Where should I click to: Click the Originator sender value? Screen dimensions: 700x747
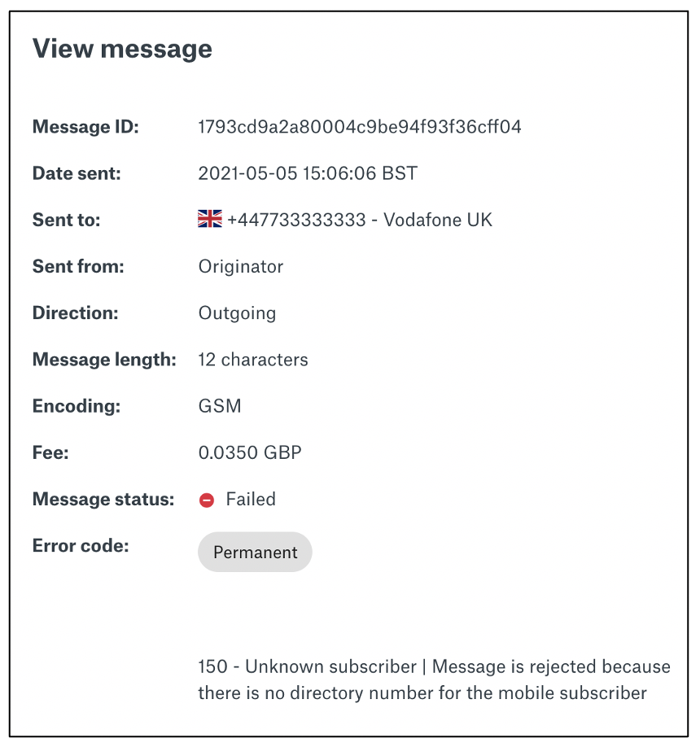pyautogui.click(x=241, y=267)
